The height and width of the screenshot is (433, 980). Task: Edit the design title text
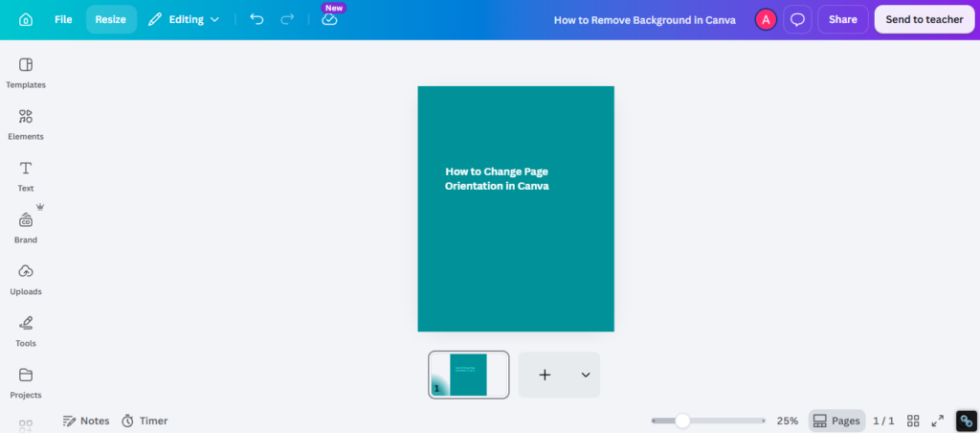click(644, 20)
